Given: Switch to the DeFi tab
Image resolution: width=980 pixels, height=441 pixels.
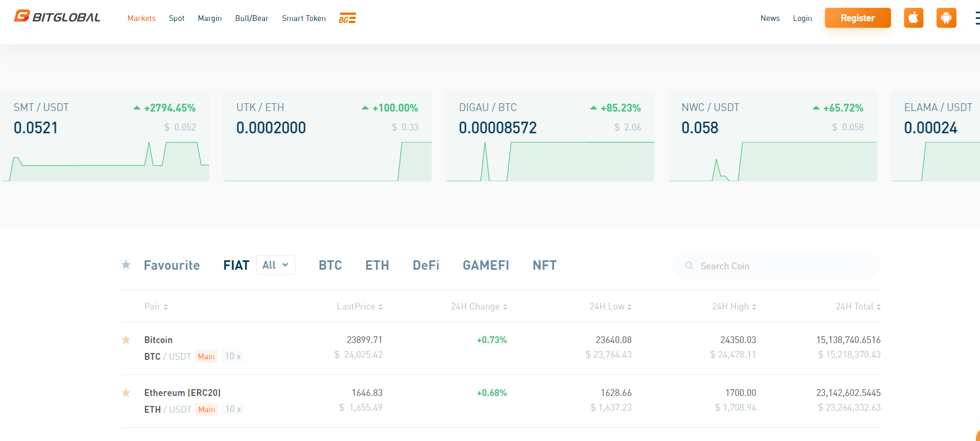Looking at the screenshot, I should click(x=426, y=266).
